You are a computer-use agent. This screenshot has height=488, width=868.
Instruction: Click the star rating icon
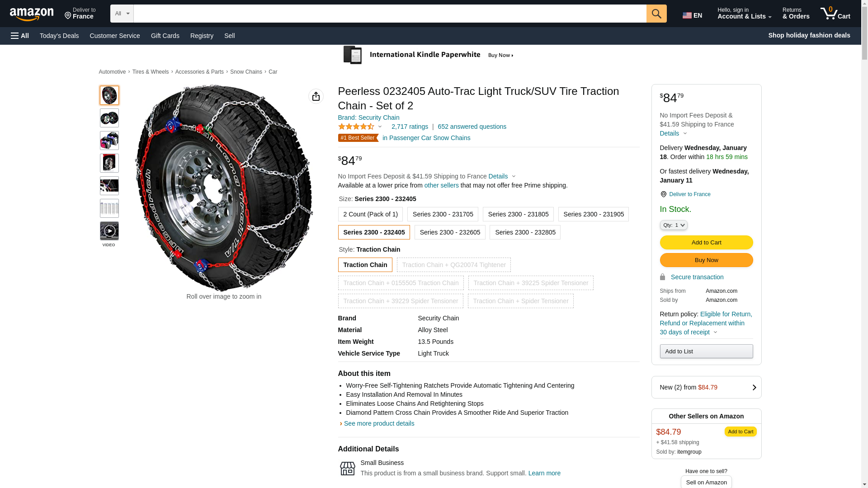coord(356,127)
